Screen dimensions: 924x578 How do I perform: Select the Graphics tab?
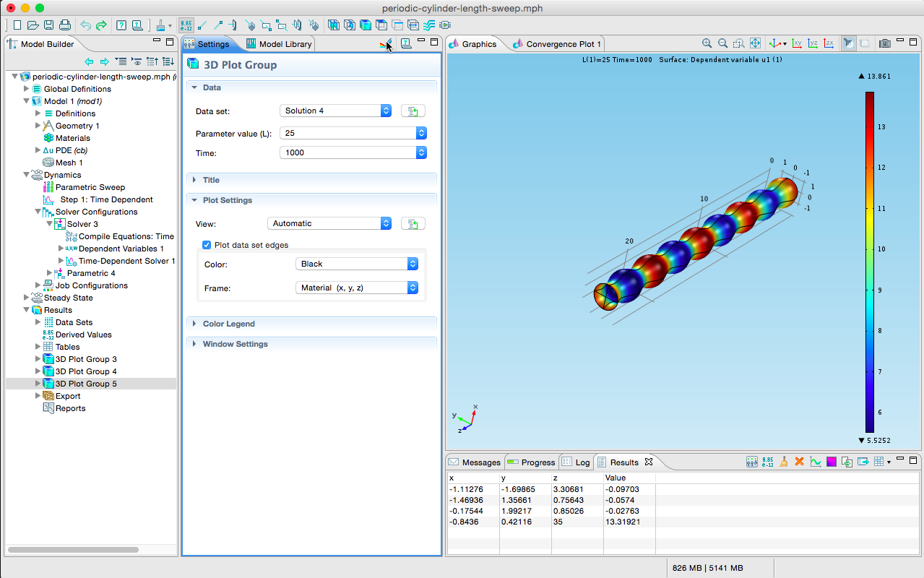(473, 44)
